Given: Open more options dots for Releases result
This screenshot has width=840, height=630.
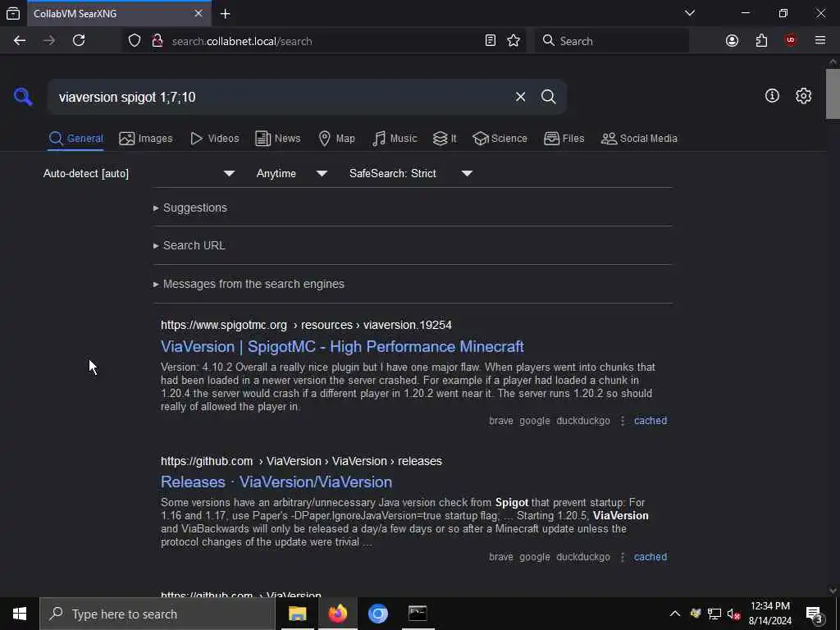Looking at the screenshot, I should coord(622,557).
